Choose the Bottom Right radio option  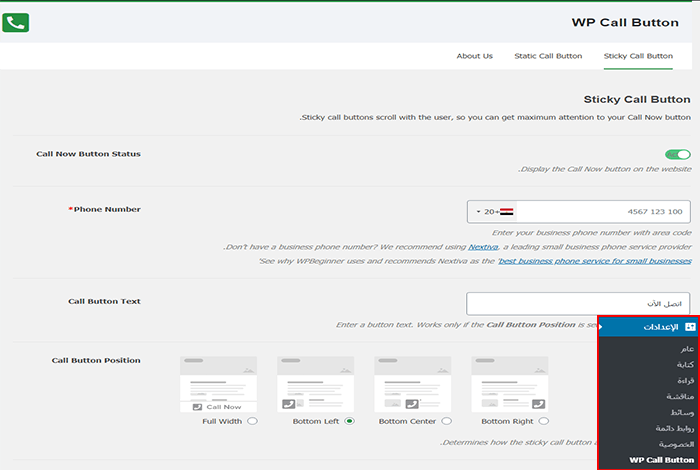coord(542,421)
